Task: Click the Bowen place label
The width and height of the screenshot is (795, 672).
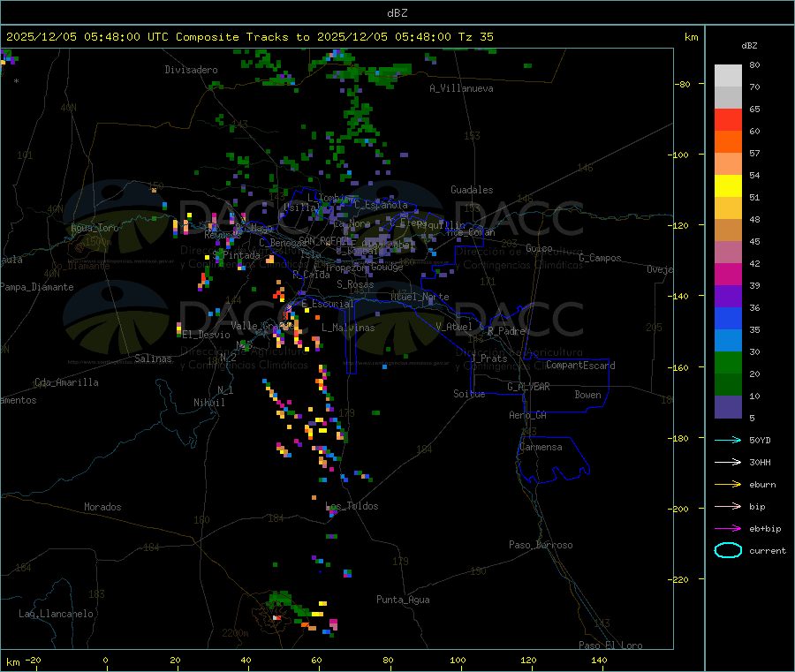Action: click(x=587, y=395)
